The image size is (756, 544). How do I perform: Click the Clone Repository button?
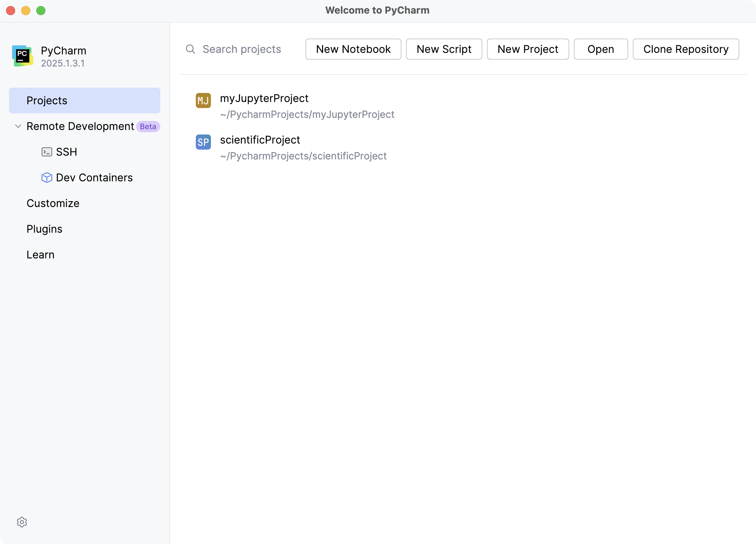coord(686,49)
